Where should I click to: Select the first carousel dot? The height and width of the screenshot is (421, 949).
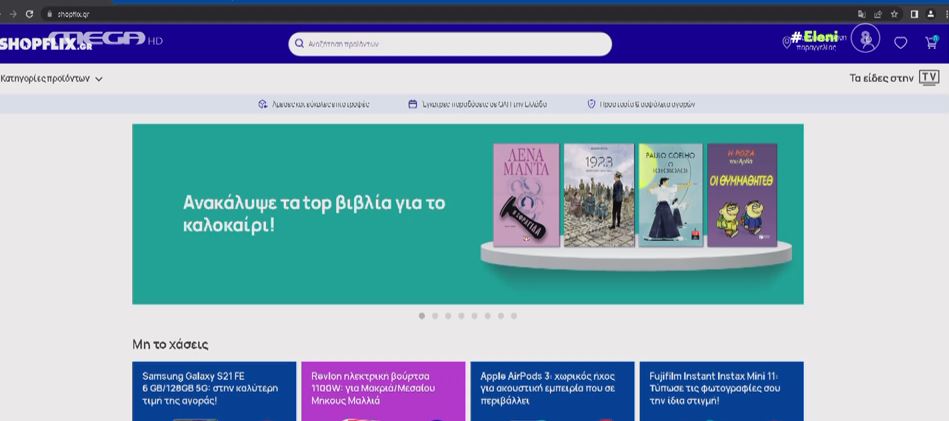coord(422,316)
